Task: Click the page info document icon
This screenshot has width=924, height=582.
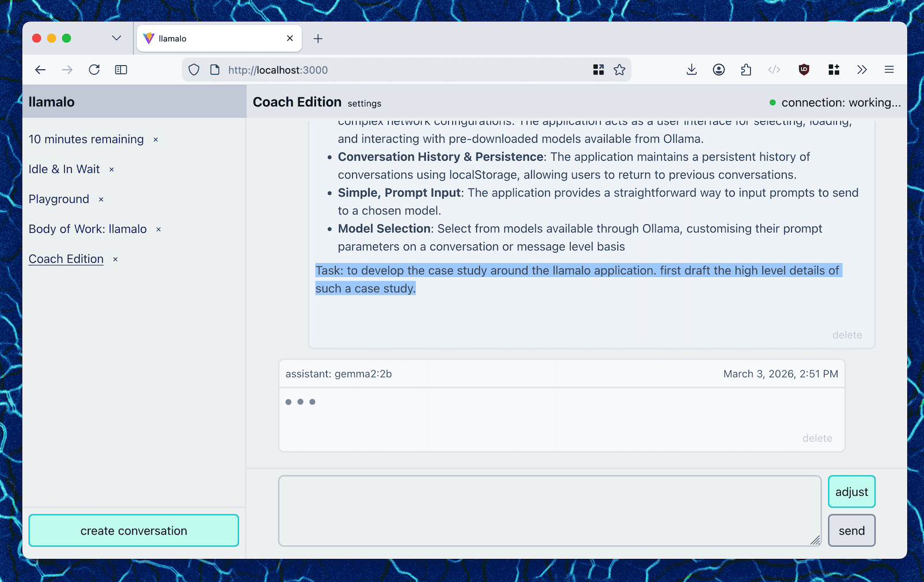Action: pos(214,69)
